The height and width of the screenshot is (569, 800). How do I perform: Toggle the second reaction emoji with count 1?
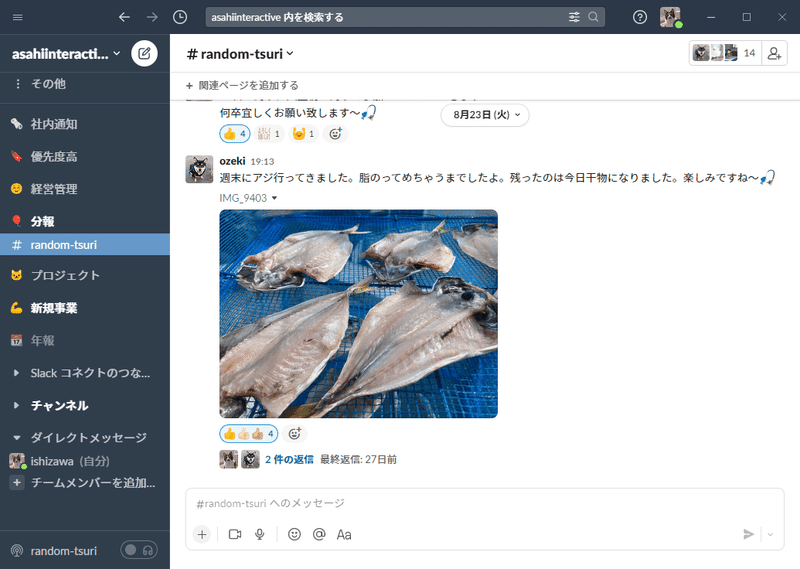tap(269, 134)
